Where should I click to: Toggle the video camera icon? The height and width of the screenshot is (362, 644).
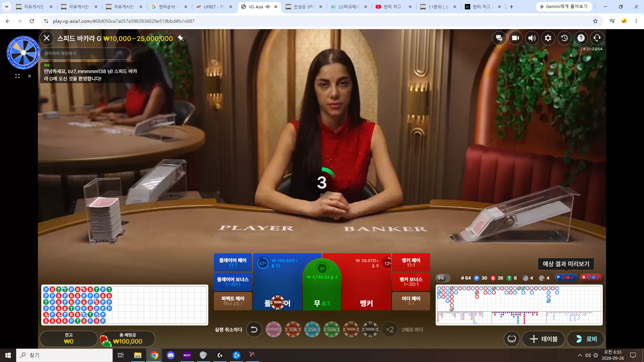pyautogui.click(x=516, y=38)
